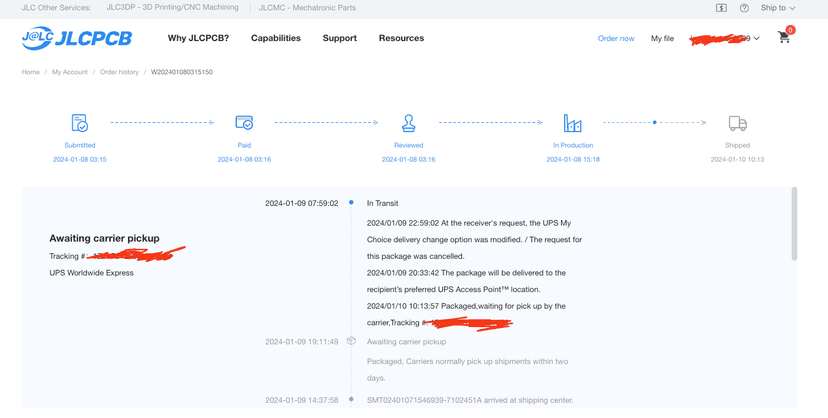
Task: Click the JLCPCB logo
Action: pyautogui.click(x=77, y=38)
